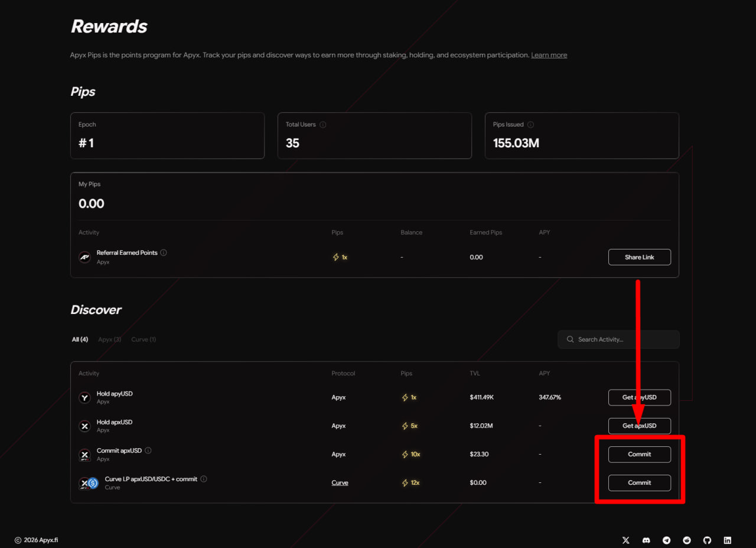756x548 pixels.
Task: Open the GitHub icon in footer
Action: click(707, 540)
